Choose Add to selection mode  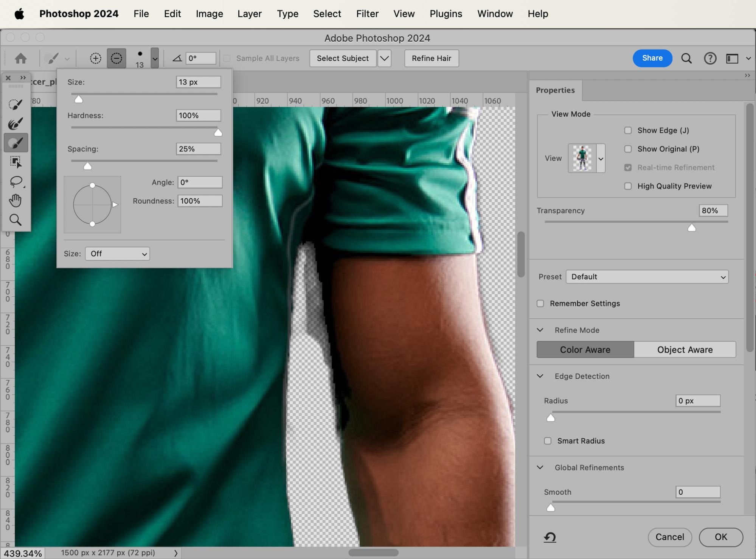96,58
